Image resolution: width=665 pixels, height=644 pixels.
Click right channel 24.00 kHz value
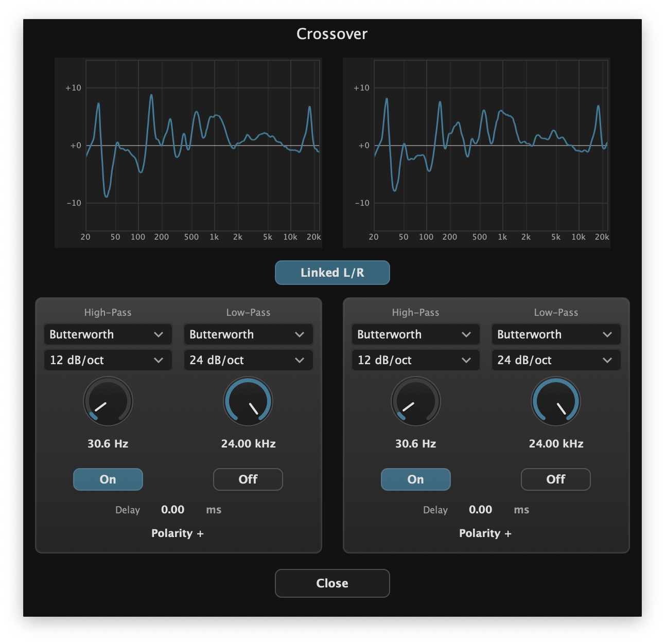coord(556,444)
